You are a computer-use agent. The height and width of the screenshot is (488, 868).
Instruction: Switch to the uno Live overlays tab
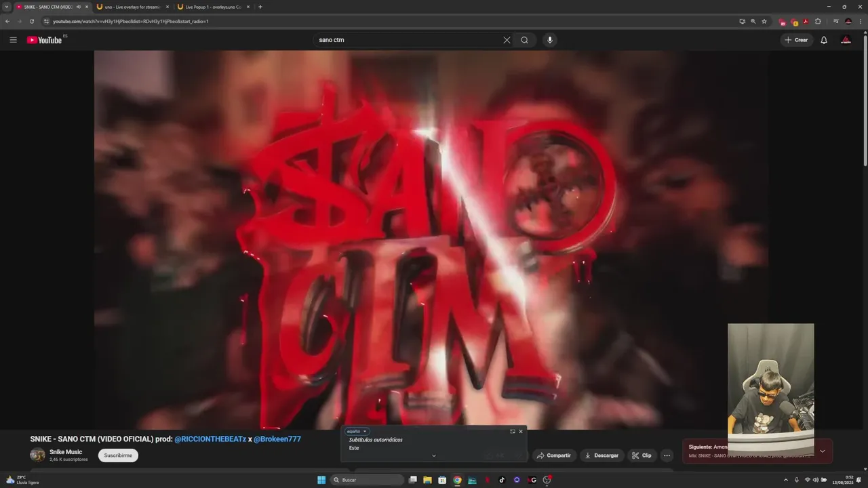click(x=133, y=7)
